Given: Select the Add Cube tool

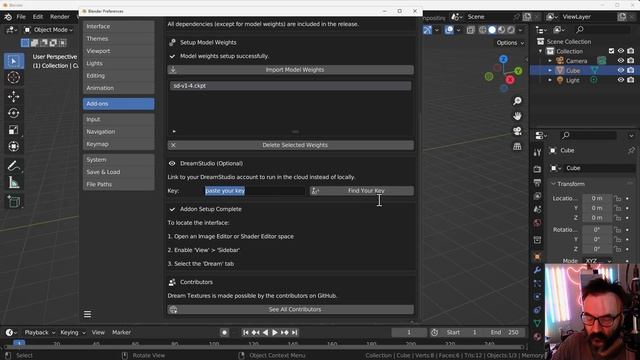Looking at the screenshot, I should pyautogui.click(x=14, y=202).
